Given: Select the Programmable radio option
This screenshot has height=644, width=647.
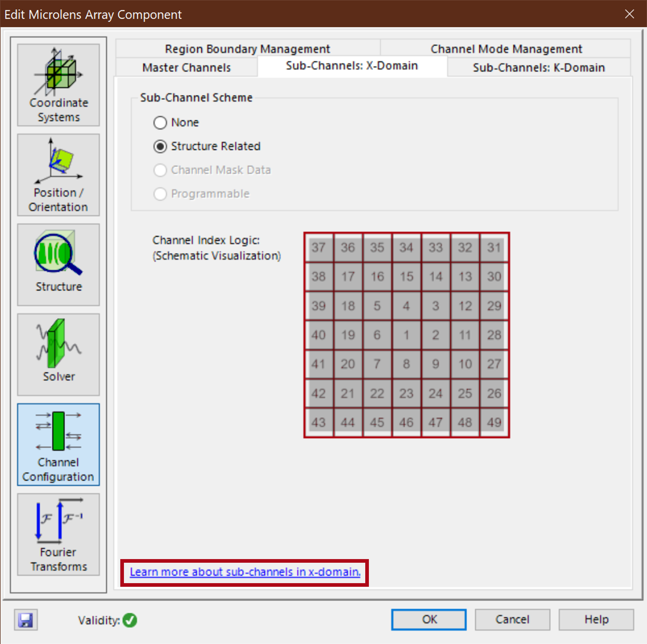Looking at the screenshot, I should point(201,194).
